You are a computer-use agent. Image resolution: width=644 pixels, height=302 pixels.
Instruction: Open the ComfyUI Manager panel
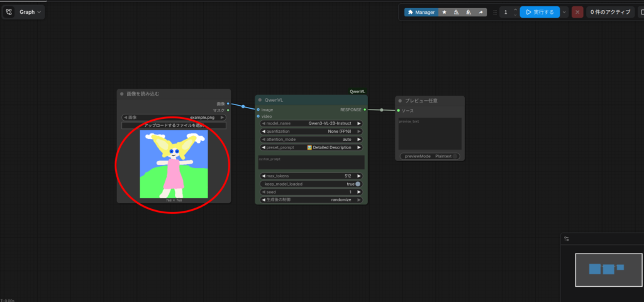[x=420, y=12]
